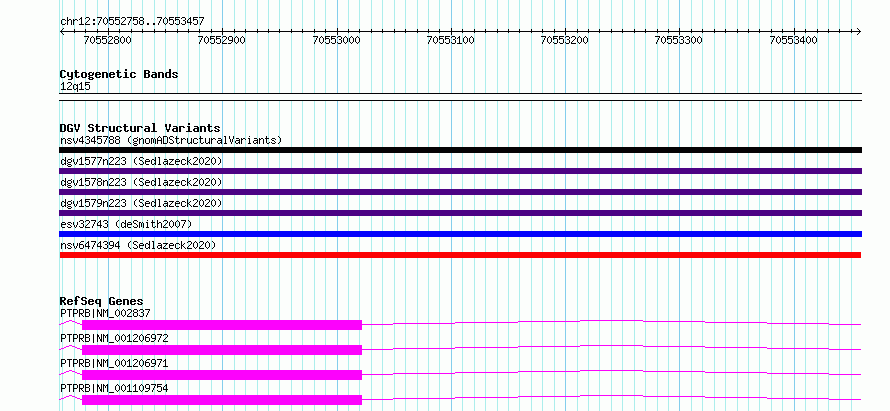Click the purple dgv1579n223 variant bar

click(x=460, y=213)
